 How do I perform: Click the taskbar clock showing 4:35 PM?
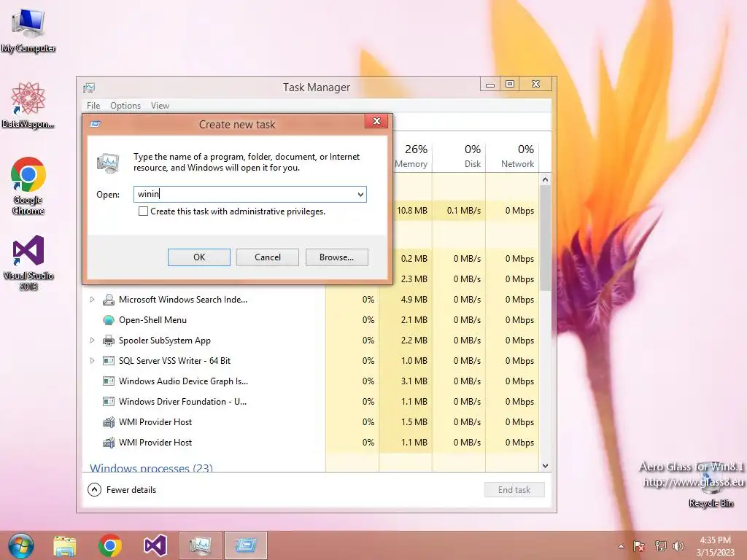715,546
